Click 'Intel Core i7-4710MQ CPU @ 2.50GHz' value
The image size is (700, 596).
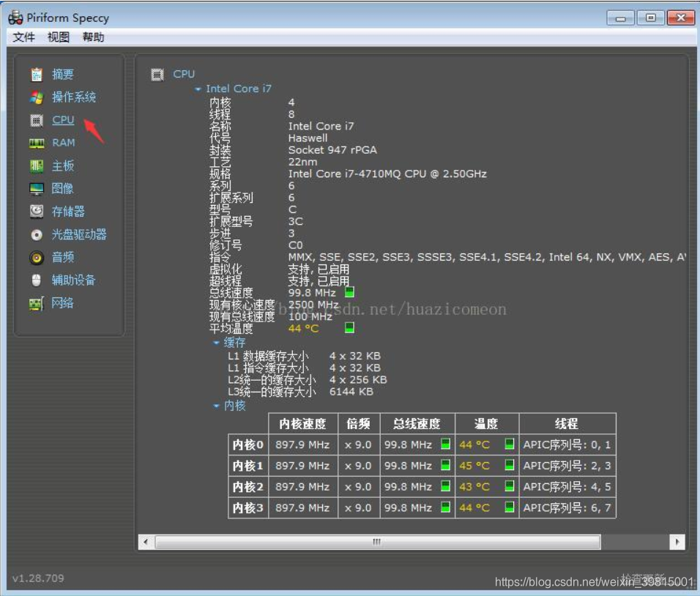coord(387,174)
